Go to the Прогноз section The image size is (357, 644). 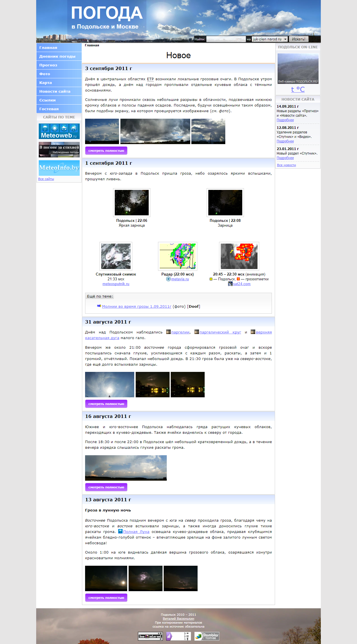point(59,65)
